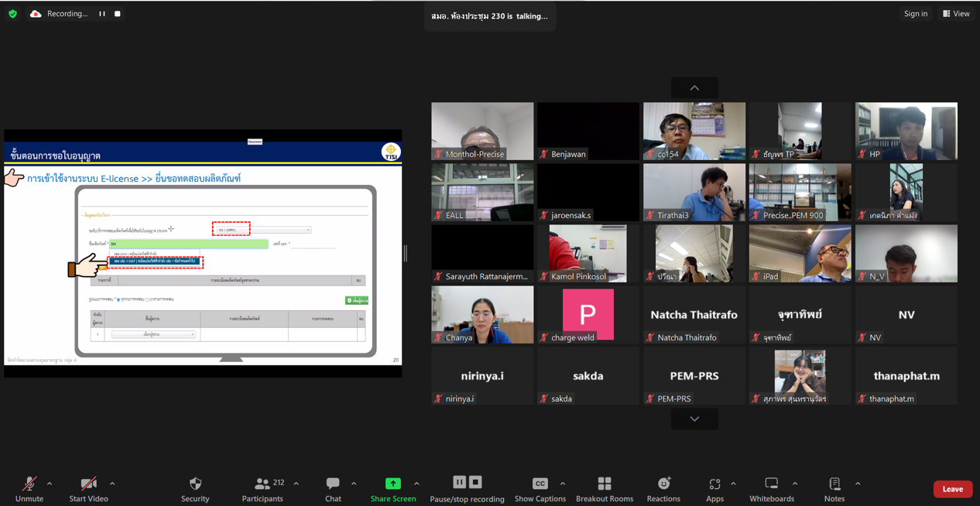This screenshot has width=980, height=506.
Task: Open Whiteboards
Action: click(x=771, y=484)
